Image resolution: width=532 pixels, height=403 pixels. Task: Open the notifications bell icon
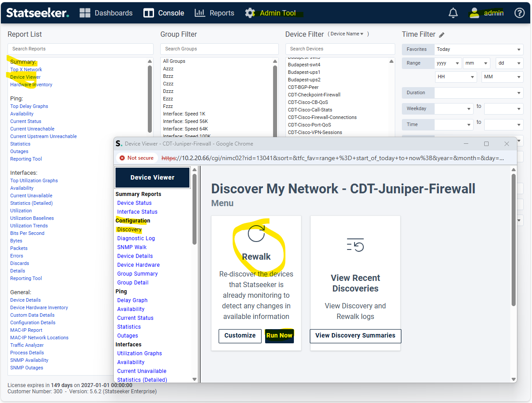point(453,13)
